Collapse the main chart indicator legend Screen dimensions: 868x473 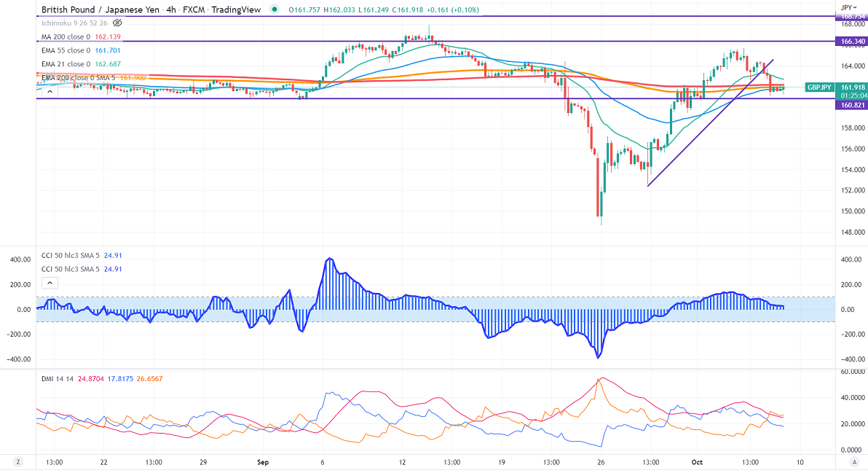click(x=50, y=91)
